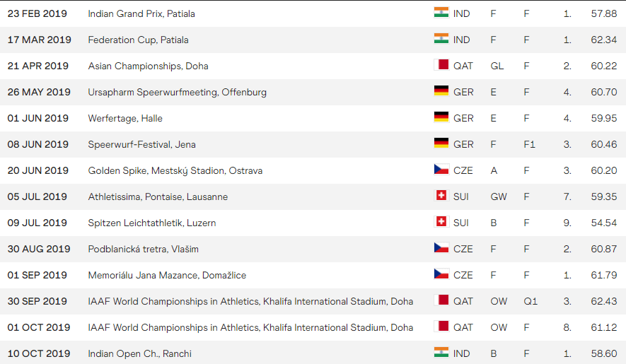Click the German flag for Ursapharm Speerwurfmeeting

tap(441, 91)
